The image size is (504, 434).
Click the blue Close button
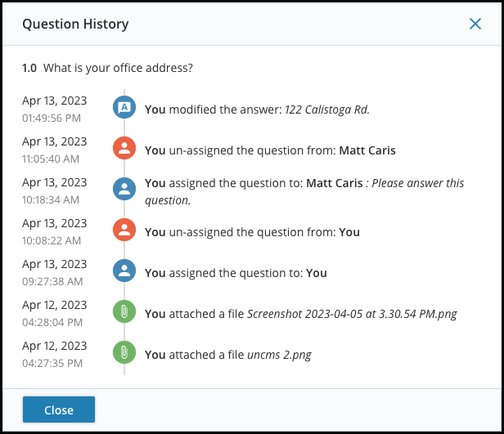(x=59, y=409)
